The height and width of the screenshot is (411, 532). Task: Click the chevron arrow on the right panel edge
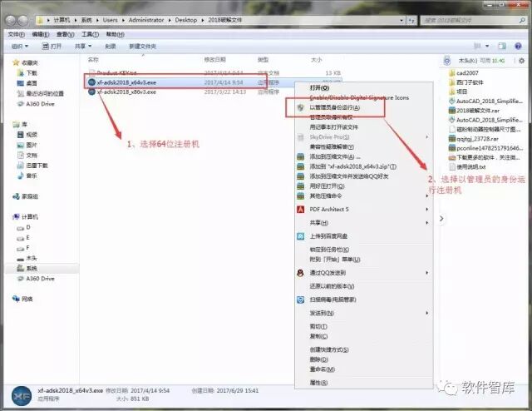pyautogui.click(x=441, y=219)
